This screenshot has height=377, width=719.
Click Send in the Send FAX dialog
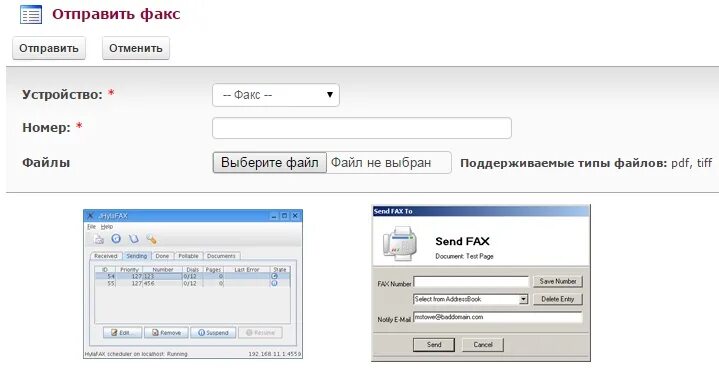[x=434, y=344]
